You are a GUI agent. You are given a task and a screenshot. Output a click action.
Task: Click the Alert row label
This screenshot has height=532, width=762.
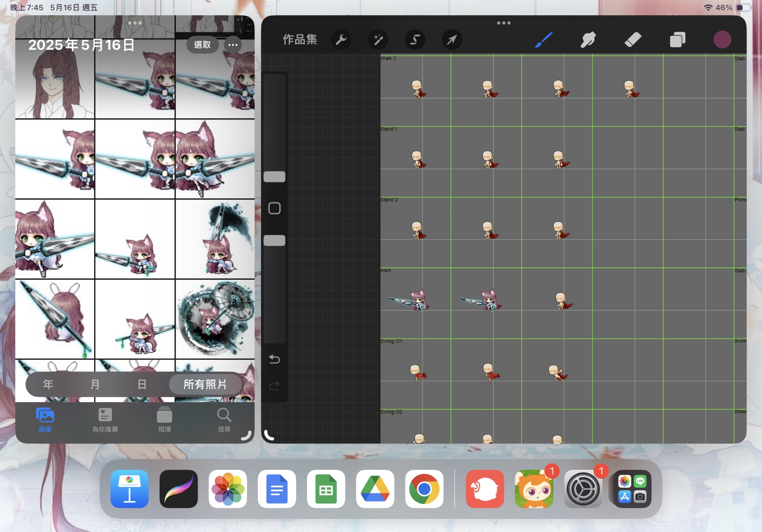click(x=386, y=270)
